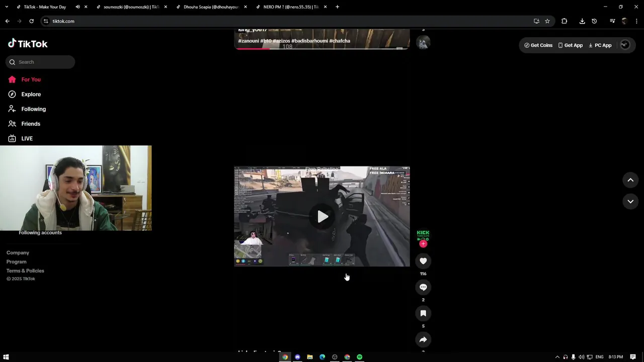Switch the ENG input language
The image size is (644, 362).
point(599,357)
